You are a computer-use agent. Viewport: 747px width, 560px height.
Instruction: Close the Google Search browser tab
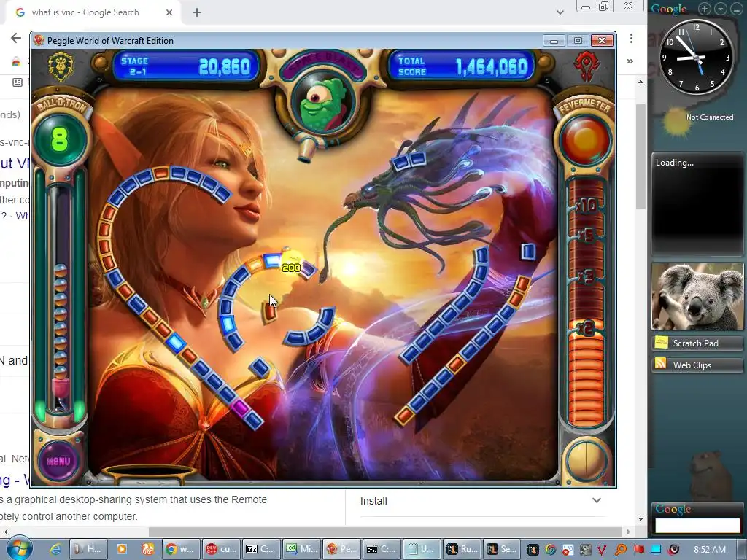(169, 12)
